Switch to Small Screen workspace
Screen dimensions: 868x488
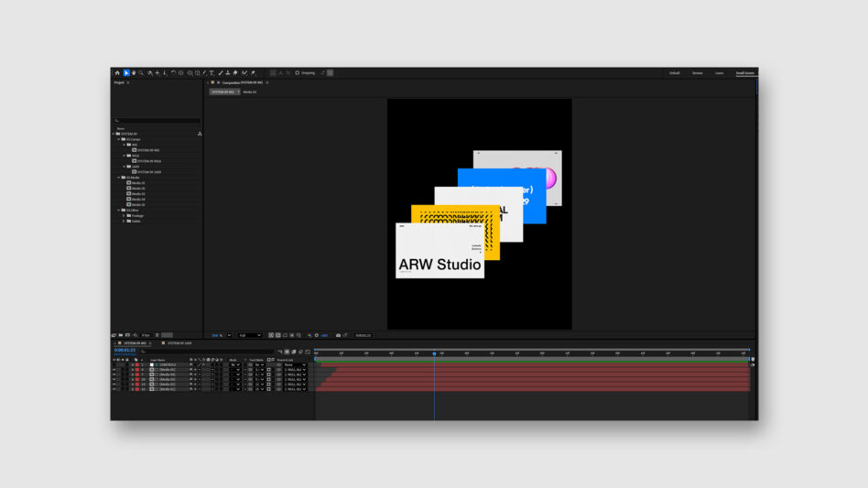[x=745, y=73]
